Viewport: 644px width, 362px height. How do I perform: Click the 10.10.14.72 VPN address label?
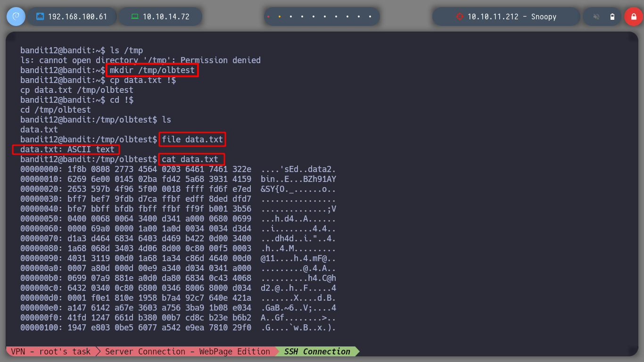coord(166,16)
